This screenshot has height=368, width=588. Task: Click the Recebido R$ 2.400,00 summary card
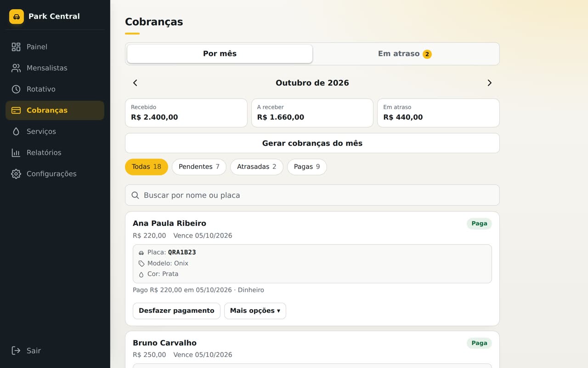tap(186, 113)
